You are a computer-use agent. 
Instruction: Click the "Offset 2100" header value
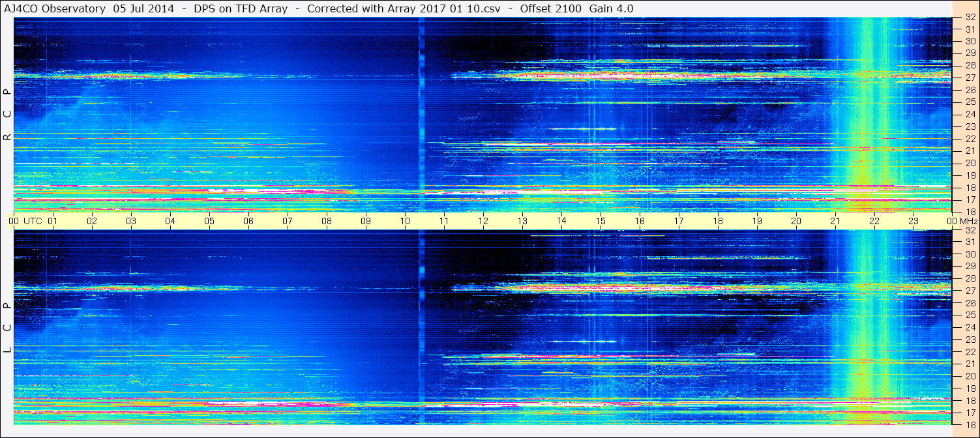(550, 8)
